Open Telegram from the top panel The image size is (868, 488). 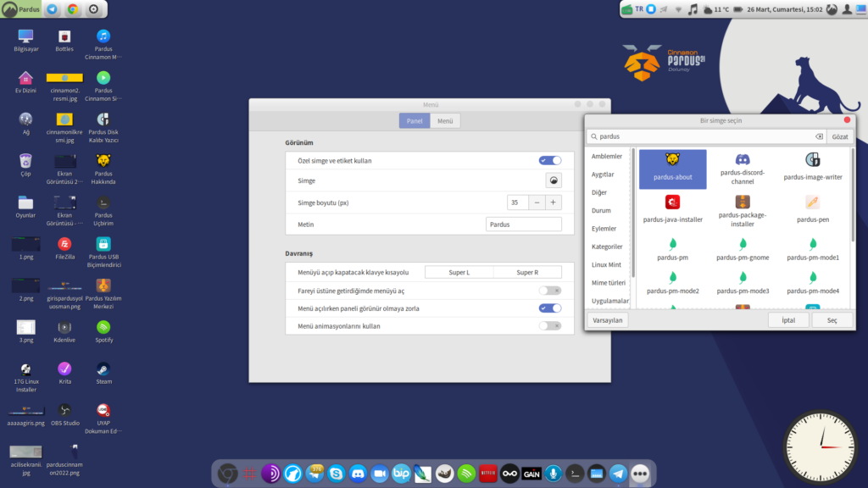pyautogui.click(x=52, y=8)
